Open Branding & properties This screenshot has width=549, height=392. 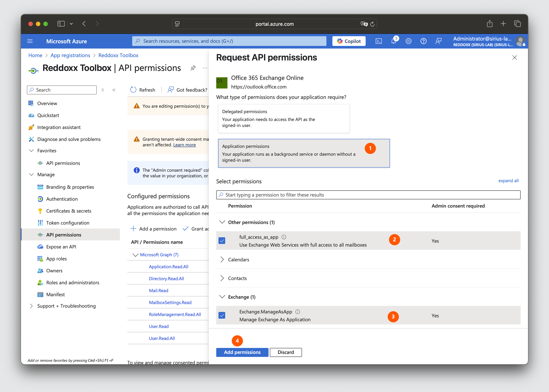coord(70,187)
